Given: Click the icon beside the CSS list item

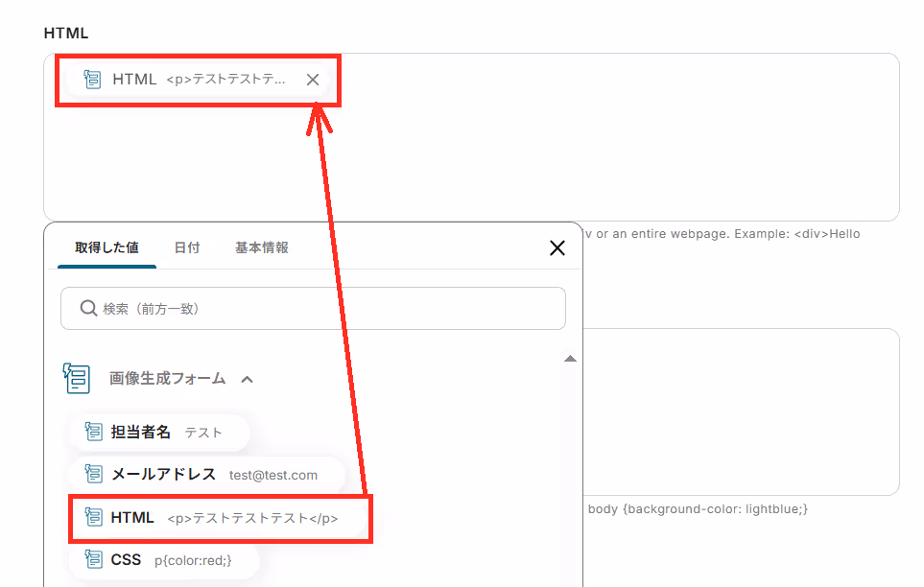Looking at the screenshot, I should (94, 559).
